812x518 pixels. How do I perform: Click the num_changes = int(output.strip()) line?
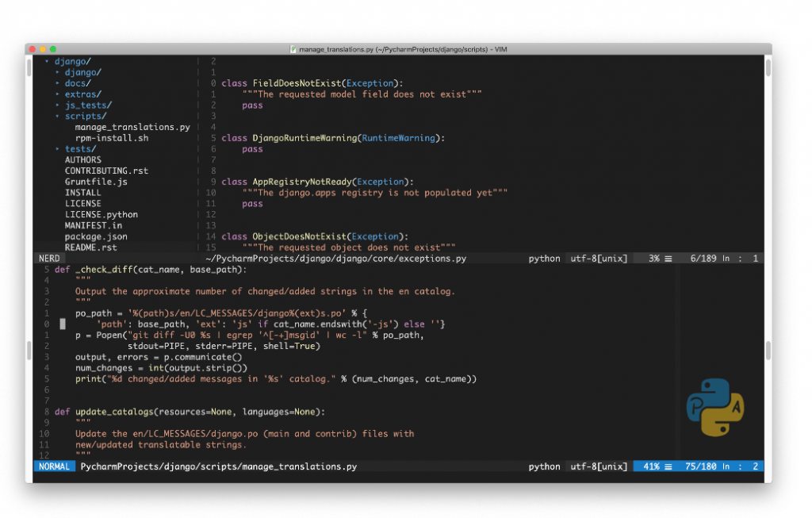pyautogui.click(x=161, y=368)
